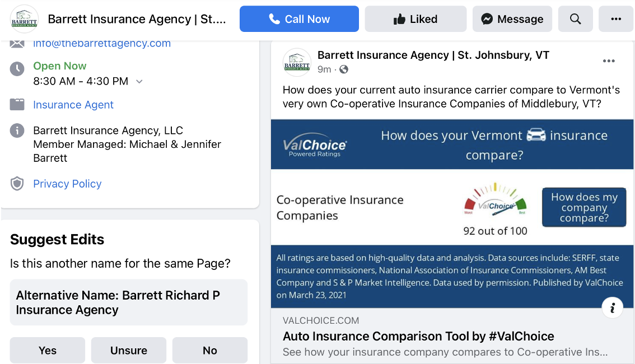Answer Yes to the alternative name question
This screenshot has width=635, height=364.
click(x=47, y=350)
